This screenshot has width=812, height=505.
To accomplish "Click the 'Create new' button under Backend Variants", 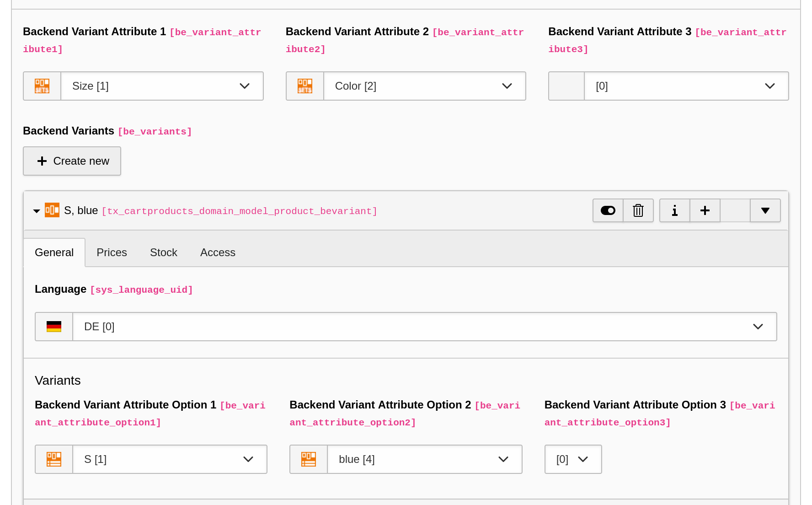I will coord(72,161).
